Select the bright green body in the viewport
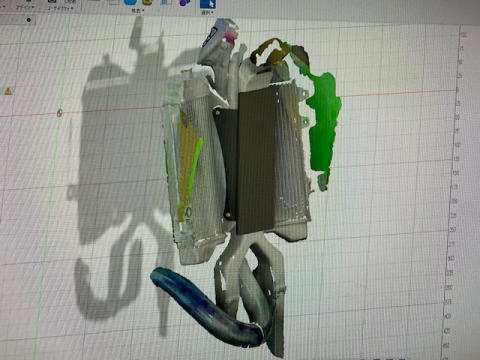The width and height of the screenshot is (480, 360). [322, 123]
